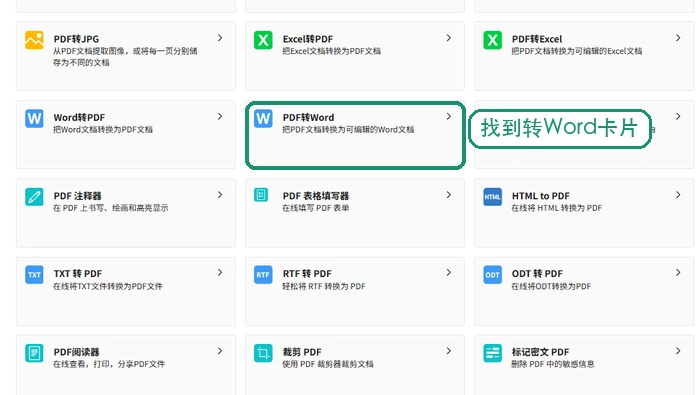Viewport: 700px width, 395px height.
Task: Click the text '把PDF文档转换为可编辑的Word文档'
Action: coord(348,129)
